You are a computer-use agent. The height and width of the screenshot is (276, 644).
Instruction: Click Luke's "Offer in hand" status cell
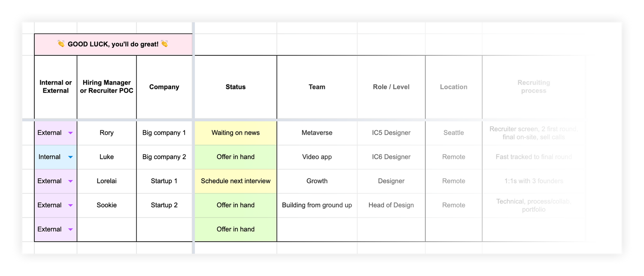pyautogui.click(x=235, y=157)
